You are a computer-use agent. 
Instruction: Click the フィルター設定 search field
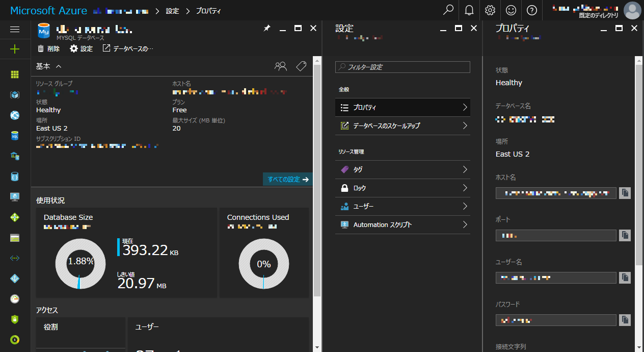403,67
